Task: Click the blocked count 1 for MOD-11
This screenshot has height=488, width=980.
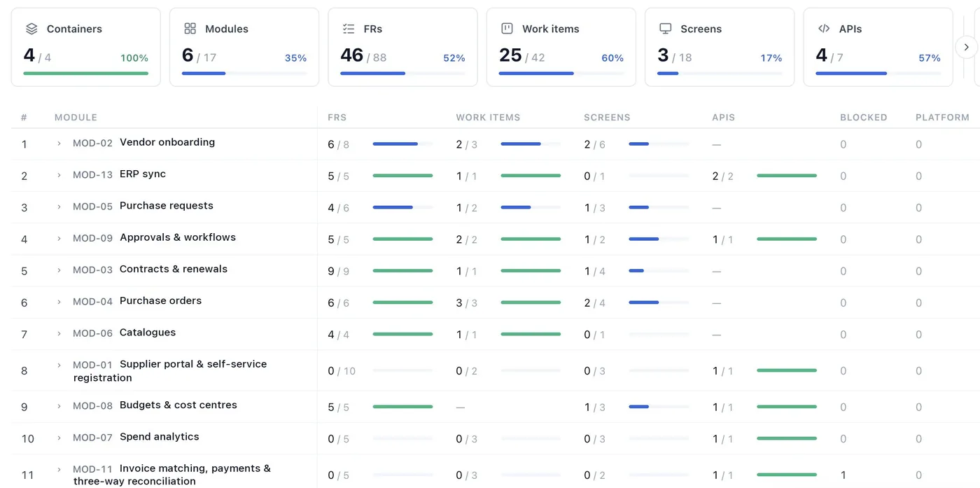Action: (843, 475)
